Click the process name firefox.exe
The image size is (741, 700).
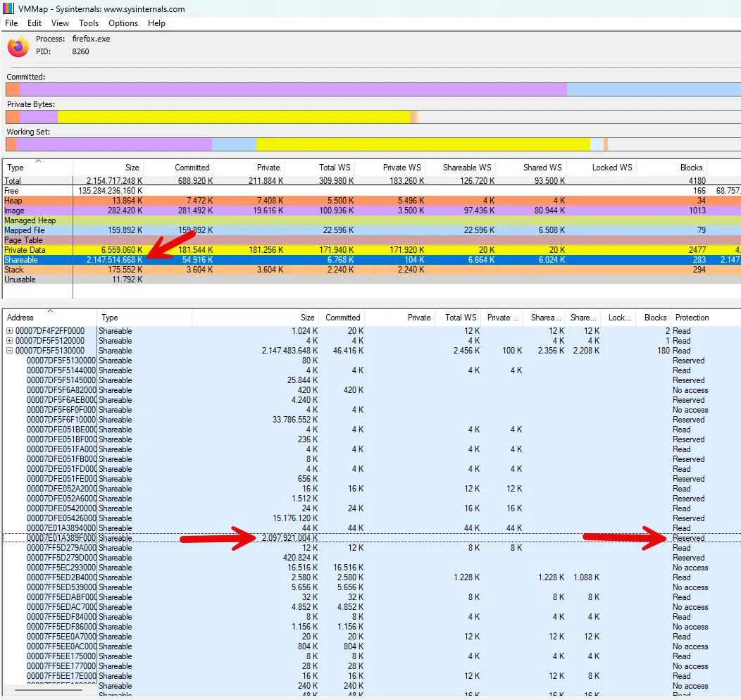point(91,39)
